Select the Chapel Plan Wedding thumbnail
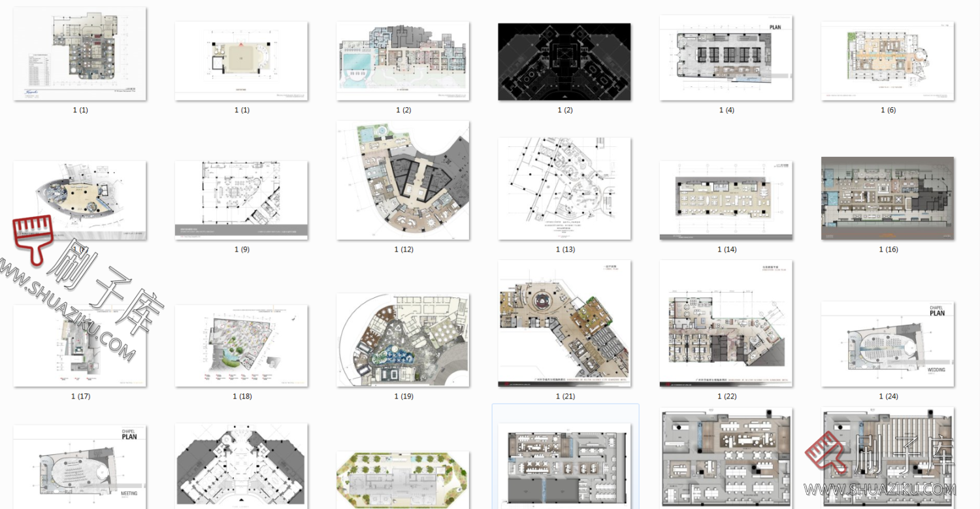980x509 pixels. pyautogui.click(x=887, y=344)
